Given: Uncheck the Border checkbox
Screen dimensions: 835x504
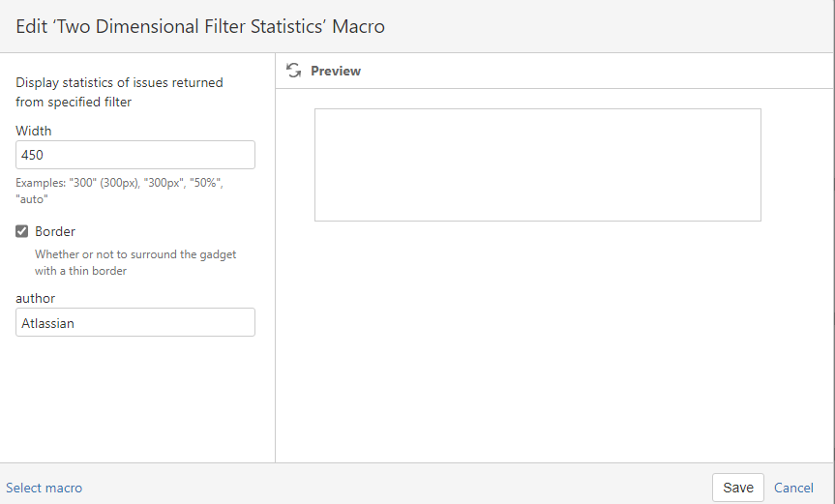Looking at the screenshot, I should [22, 231].
